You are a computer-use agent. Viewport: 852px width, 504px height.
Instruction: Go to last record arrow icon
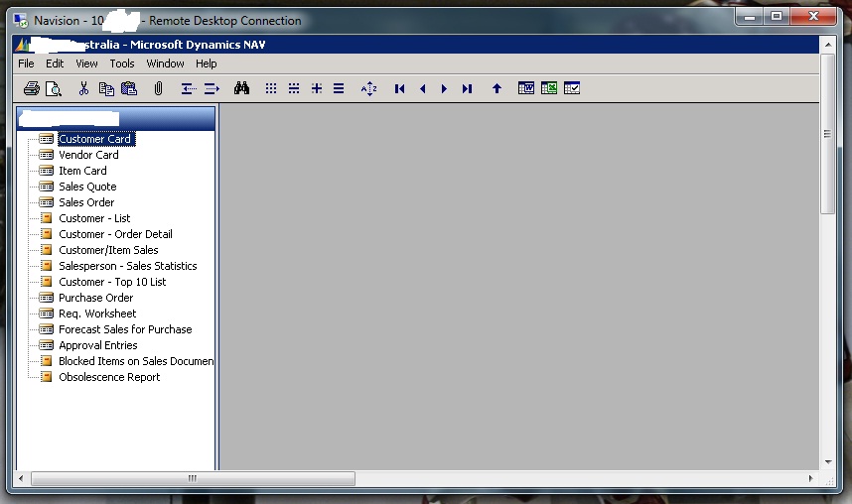point(467,88)
